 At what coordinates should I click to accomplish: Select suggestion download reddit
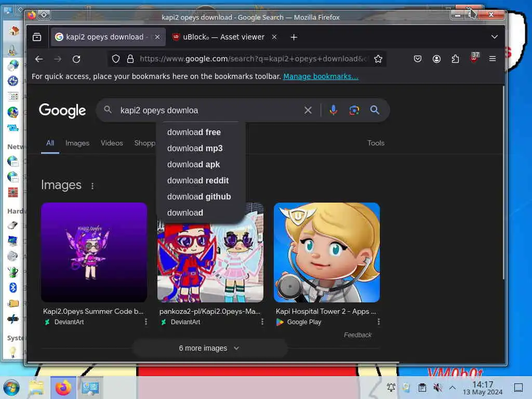click(198, 180)
